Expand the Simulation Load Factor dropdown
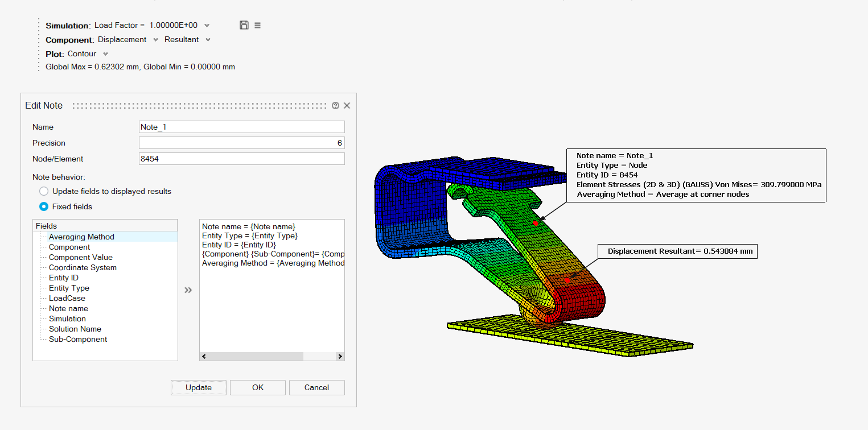The width and height of the screenshot is (868, 430). [x=207, y=26]
